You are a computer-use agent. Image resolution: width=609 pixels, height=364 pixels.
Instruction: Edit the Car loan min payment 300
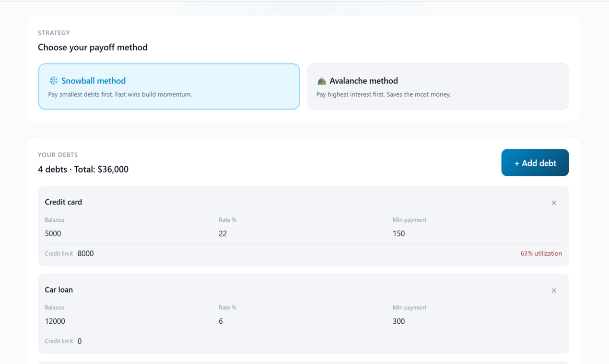(477, 321)
